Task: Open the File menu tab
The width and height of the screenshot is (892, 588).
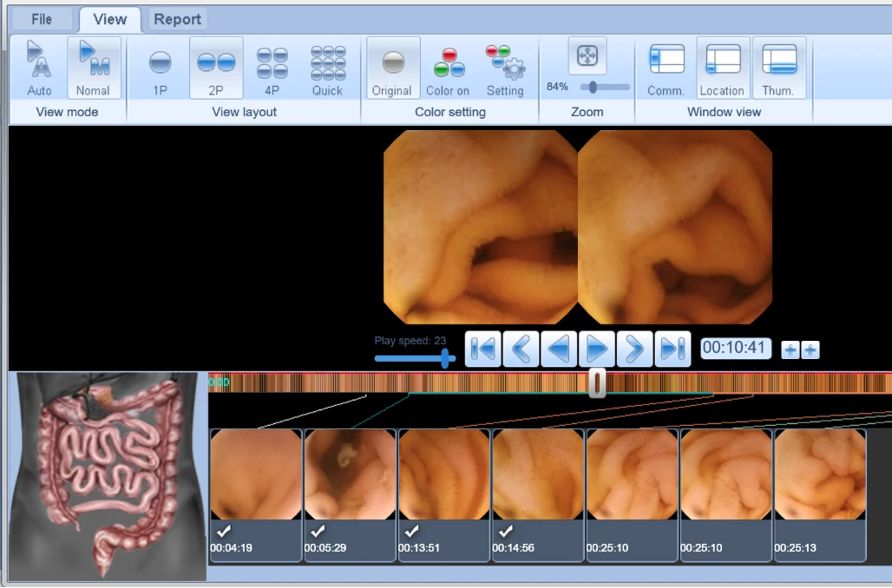Action: (41, 19)
